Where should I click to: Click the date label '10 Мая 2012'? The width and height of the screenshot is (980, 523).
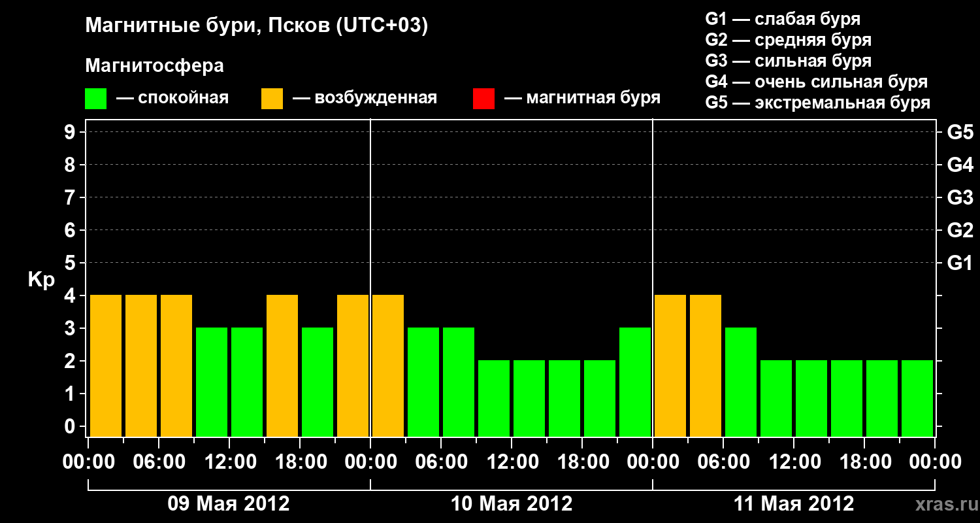click(x=512, y=504)
